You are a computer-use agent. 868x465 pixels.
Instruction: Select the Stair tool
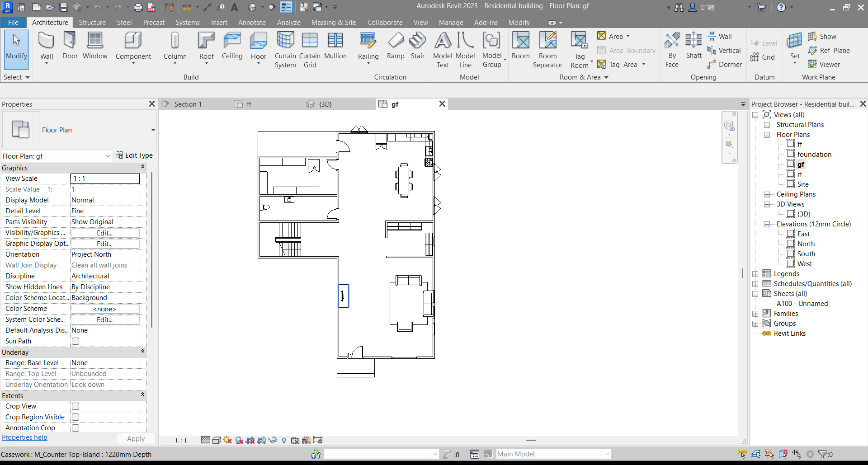click(417, 46)
